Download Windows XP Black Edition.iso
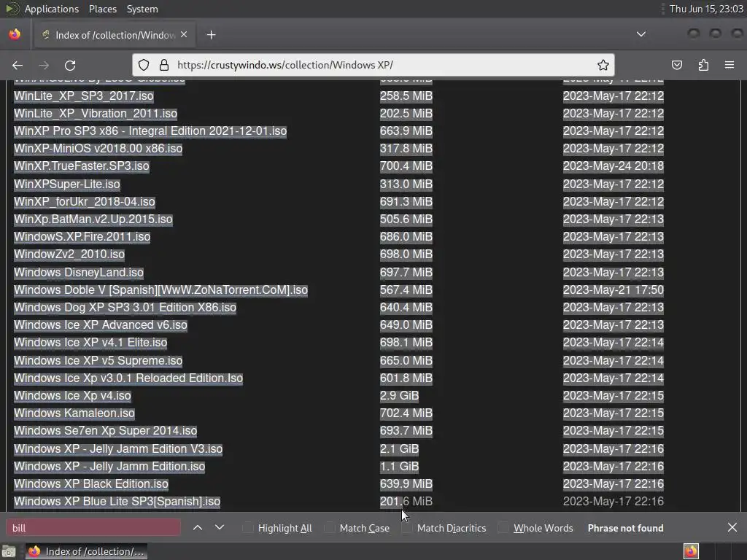747x560 pixels. (91, 484)
